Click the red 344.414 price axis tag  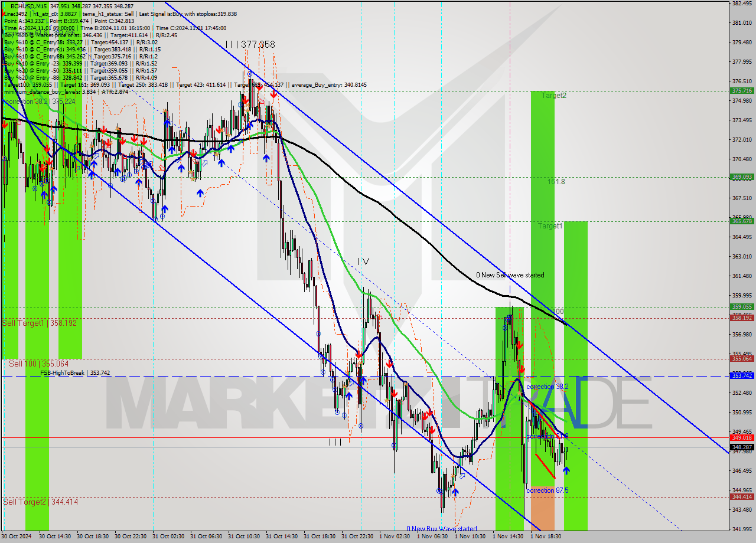(x=742, y=496)
